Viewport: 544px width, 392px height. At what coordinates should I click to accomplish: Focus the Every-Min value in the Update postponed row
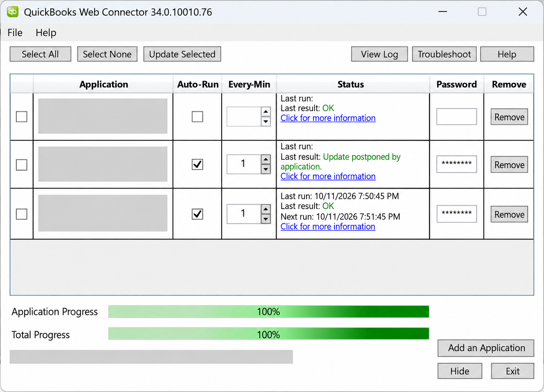click(x=244, y=164)
